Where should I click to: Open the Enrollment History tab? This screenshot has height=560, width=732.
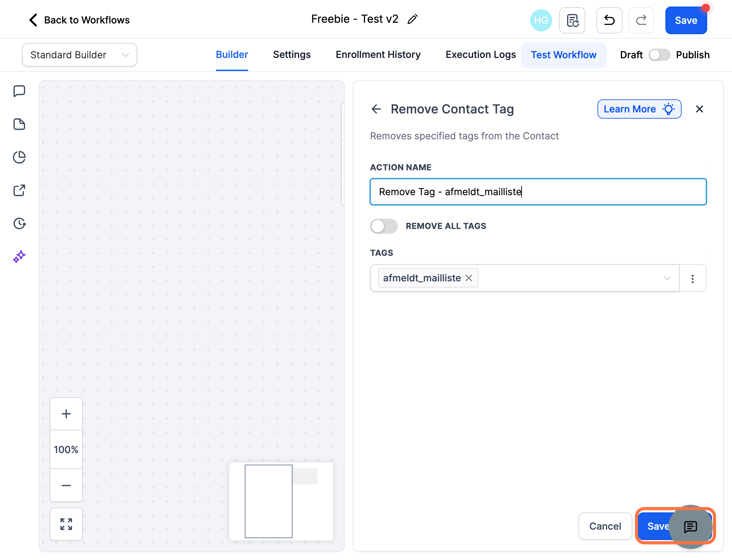click(378, 55)
